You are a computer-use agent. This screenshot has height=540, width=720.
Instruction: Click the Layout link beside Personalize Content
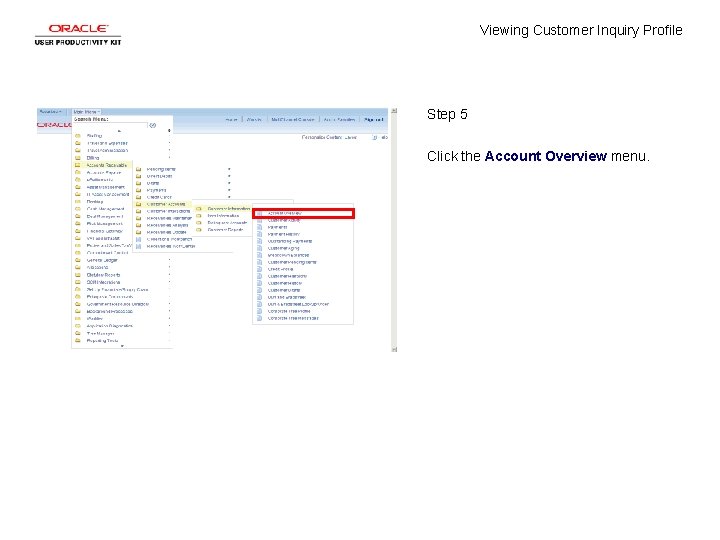351,137
